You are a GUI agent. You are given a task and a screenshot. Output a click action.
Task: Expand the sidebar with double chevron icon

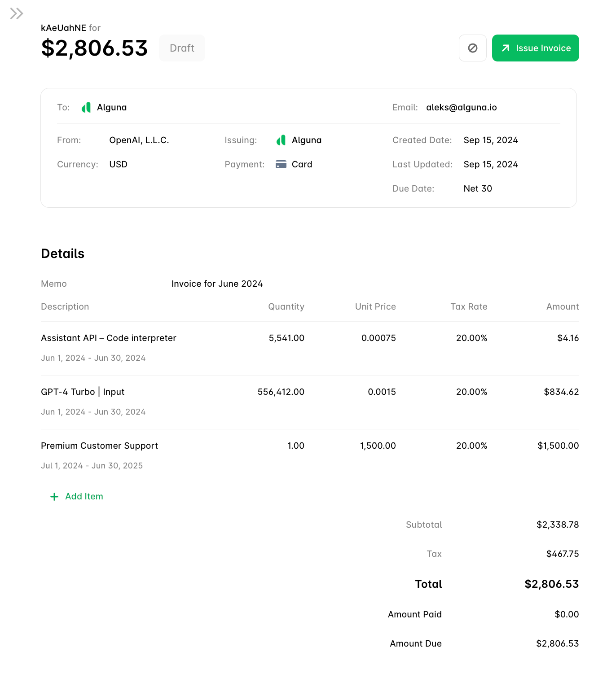point(17,13)
